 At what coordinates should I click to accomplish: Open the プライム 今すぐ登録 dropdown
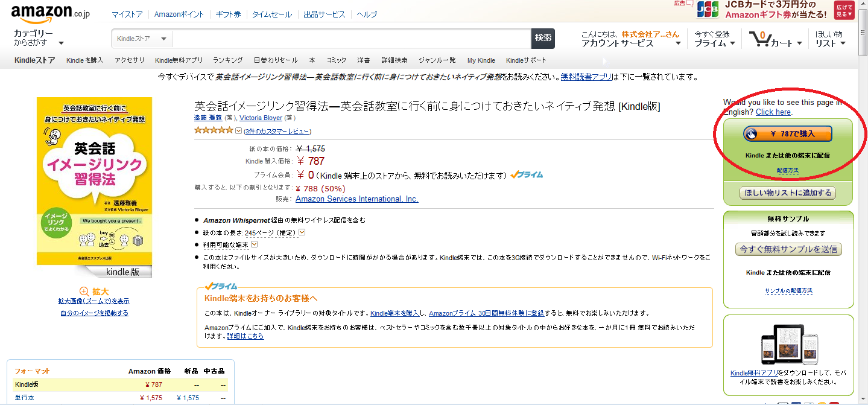715,39
